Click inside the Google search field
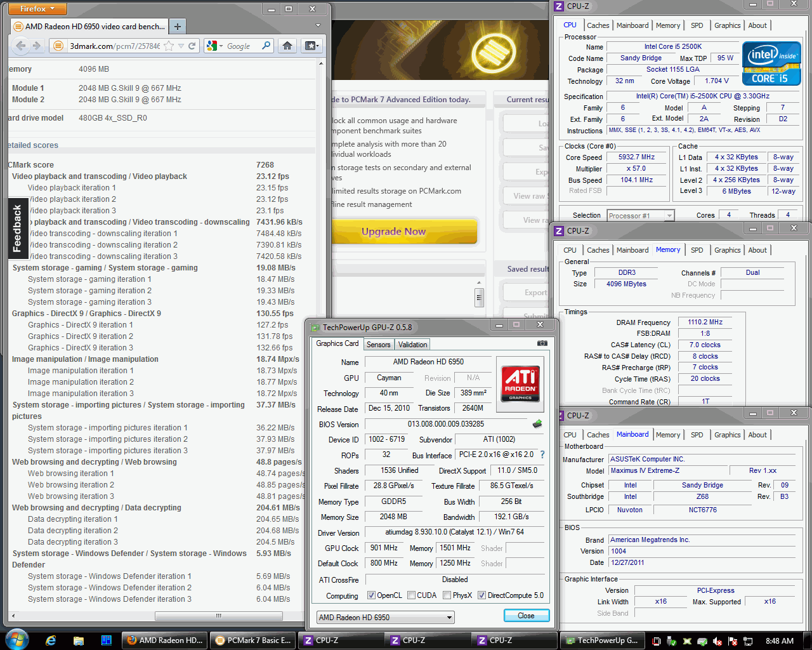 (242, 46)
